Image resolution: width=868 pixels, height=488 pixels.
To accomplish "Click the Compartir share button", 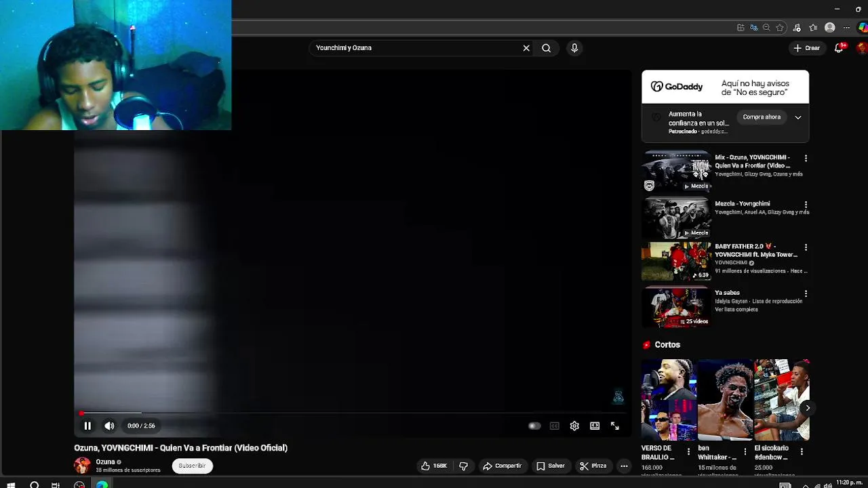I will (502, 466).
